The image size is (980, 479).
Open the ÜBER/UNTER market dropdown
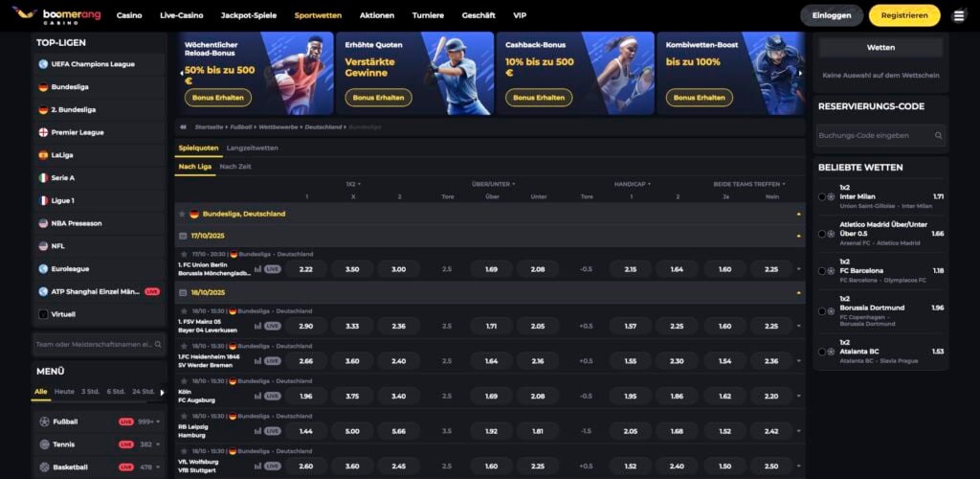pos(494,184)
